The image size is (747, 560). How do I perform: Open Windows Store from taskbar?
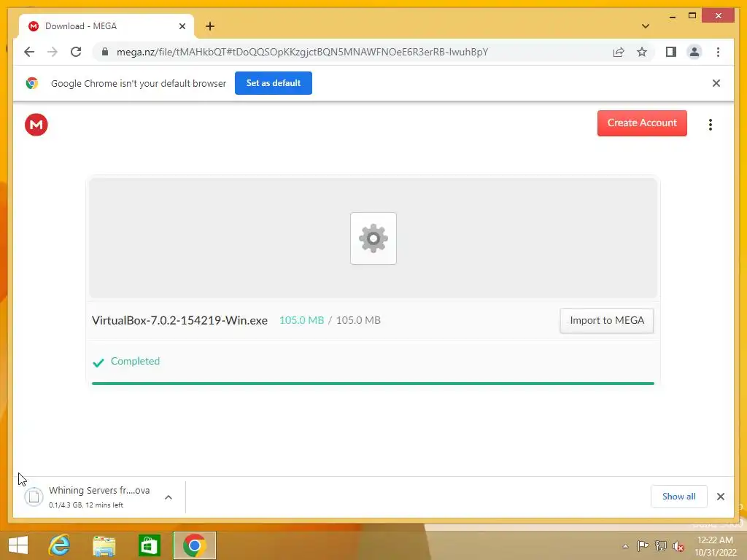pyautogui.click(x=149, y=545)
